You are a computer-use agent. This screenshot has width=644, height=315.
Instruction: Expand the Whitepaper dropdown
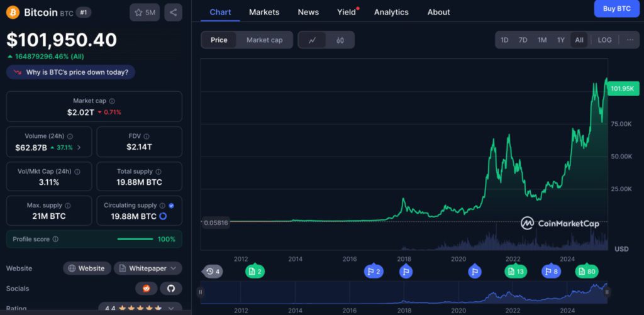[x=148, y=268]
